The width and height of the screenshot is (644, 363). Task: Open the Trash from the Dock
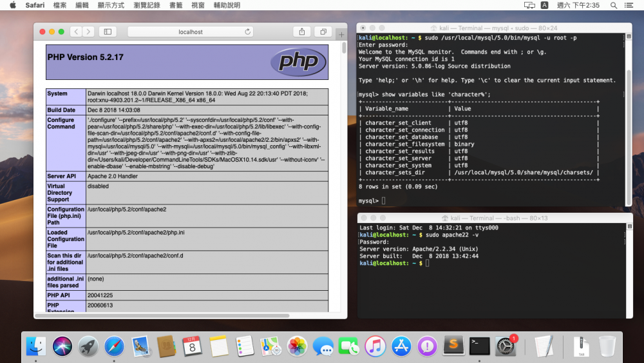click(x=607, y=346)
